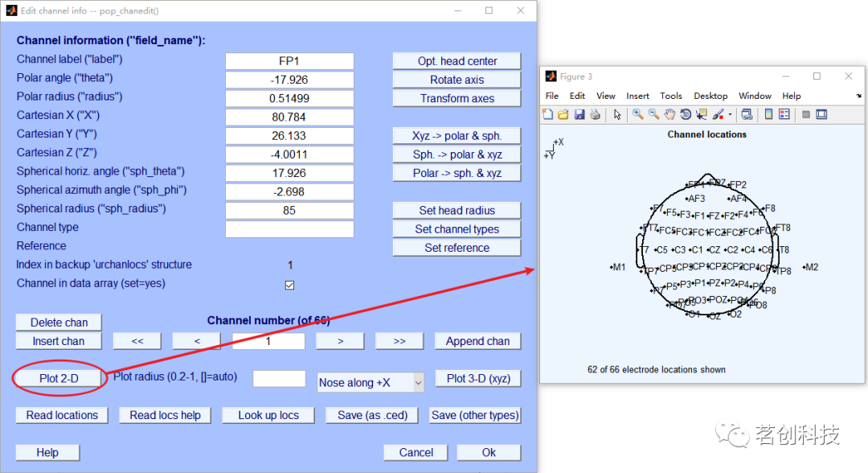Click Opt. head center button
The width and height of the screenshot is (868, 473).
click(x=457, y=61)
